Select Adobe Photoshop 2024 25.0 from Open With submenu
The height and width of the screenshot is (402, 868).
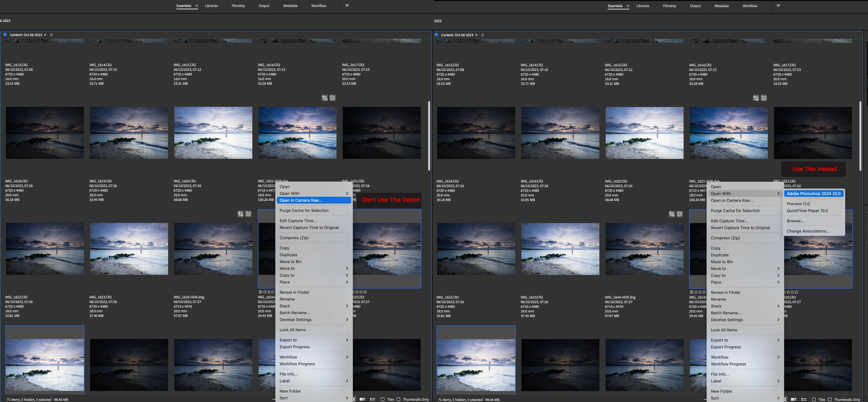(x=813, y=194)
